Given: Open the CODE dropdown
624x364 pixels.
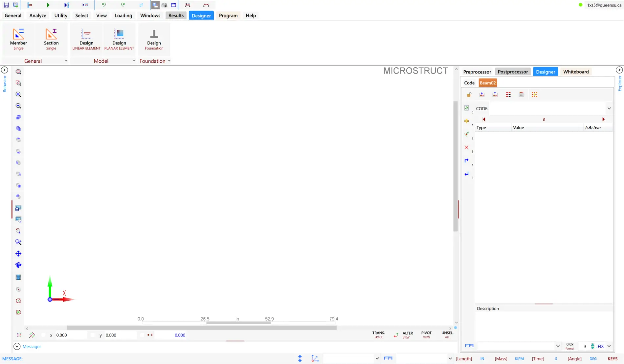Looking at the screenshot, I should pyautogui.click(x=609, y=108).
